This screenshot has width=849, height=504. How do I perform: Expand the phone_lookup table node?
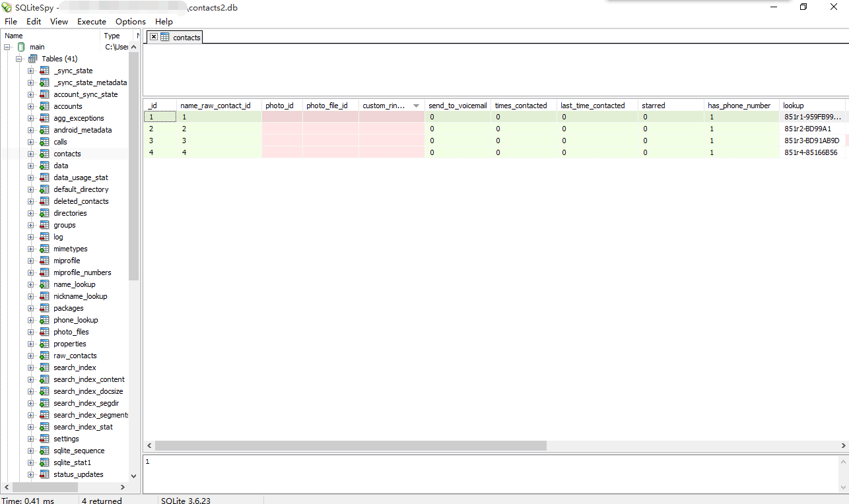31,320
